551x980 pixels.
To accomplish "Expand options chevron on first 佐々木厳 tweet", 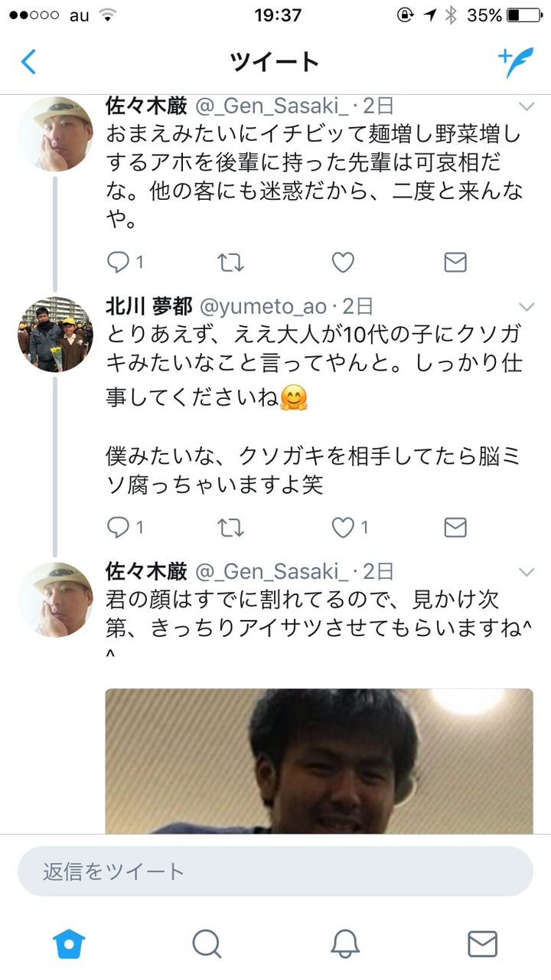I will point(527,106).
